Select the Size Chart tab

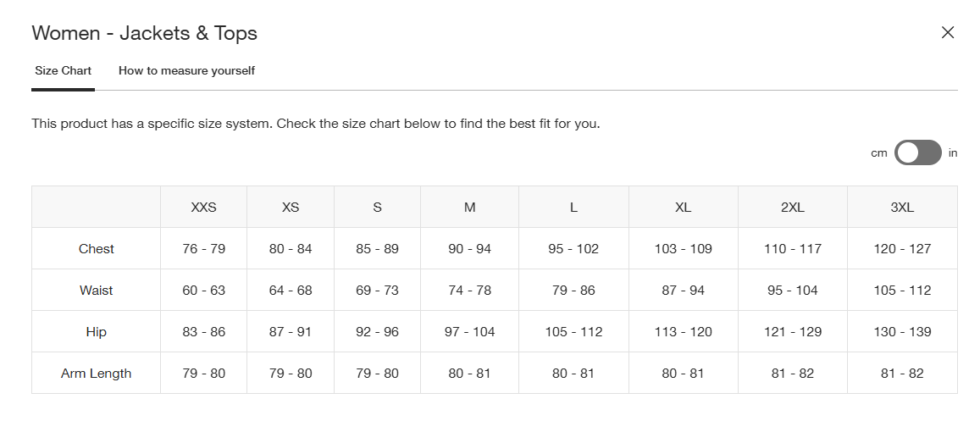pyautogui.click(x=63, y=70)
